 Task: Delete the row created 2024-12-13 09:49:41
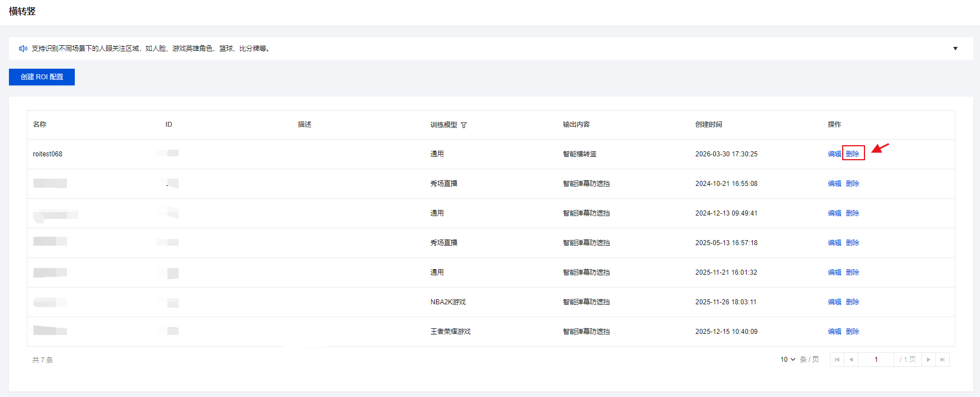852,213
